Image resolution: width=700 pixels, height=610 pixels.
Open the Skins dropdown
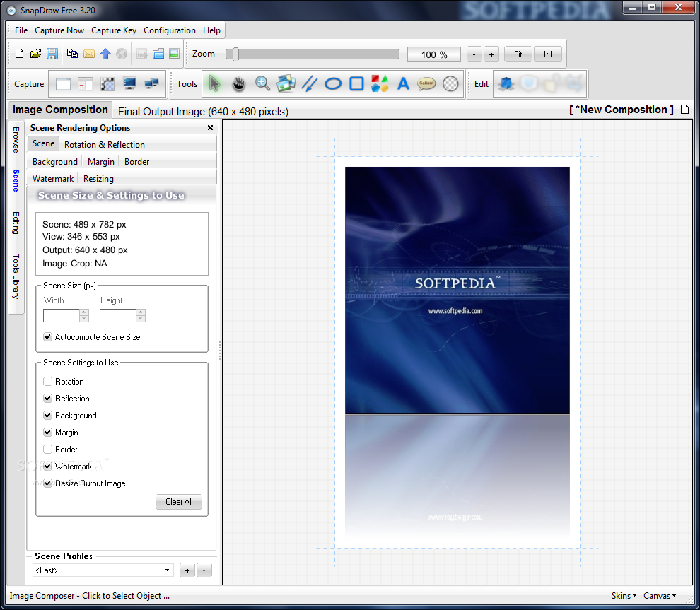click(x=624, y=596)
